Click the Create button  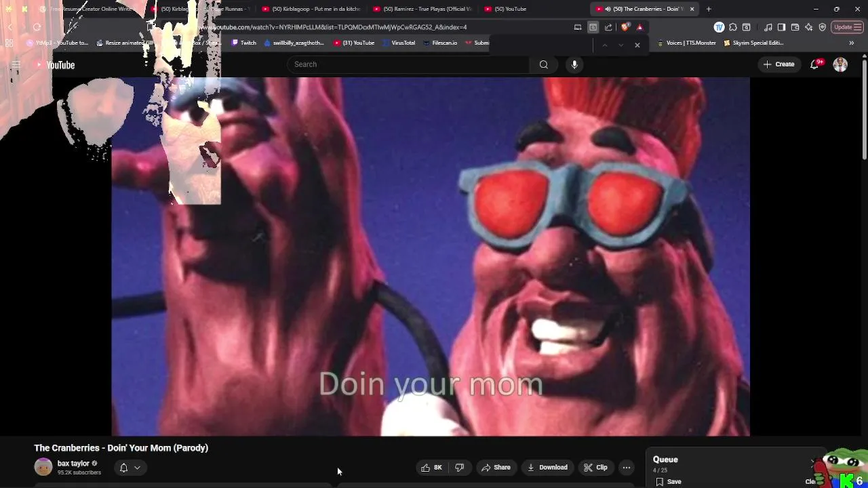pos(778,64)
